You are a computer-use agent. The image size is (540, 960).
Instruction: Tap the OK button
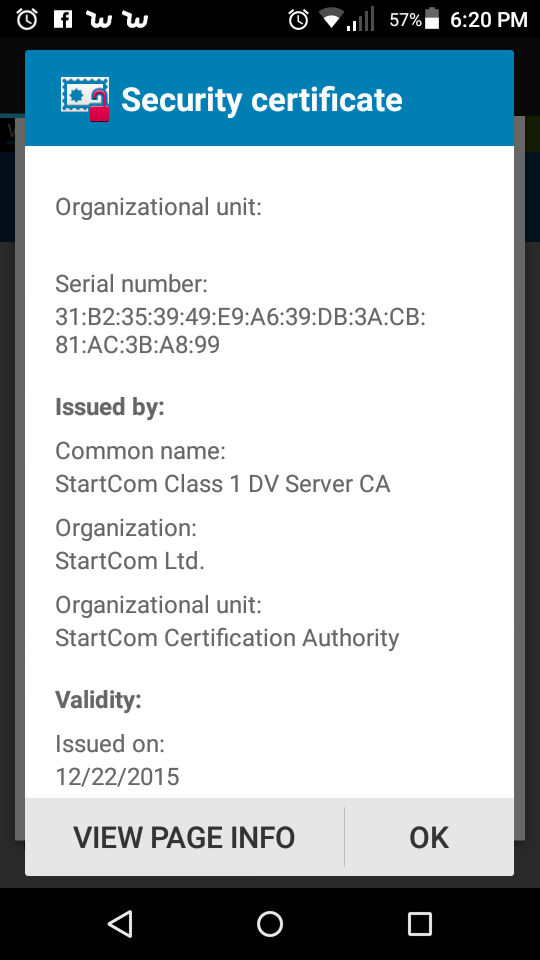tap(429, 837)
